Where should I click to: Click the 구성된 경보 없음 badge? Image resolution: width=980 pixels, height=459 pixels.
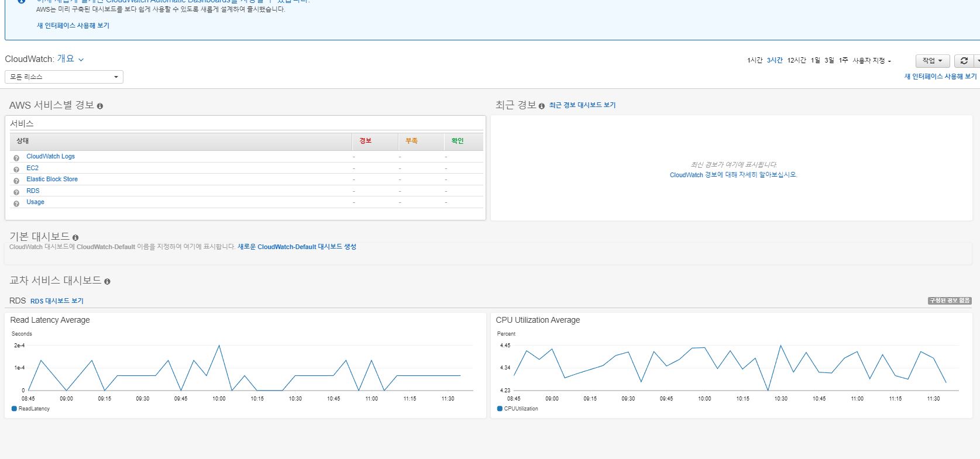point(950,301)
